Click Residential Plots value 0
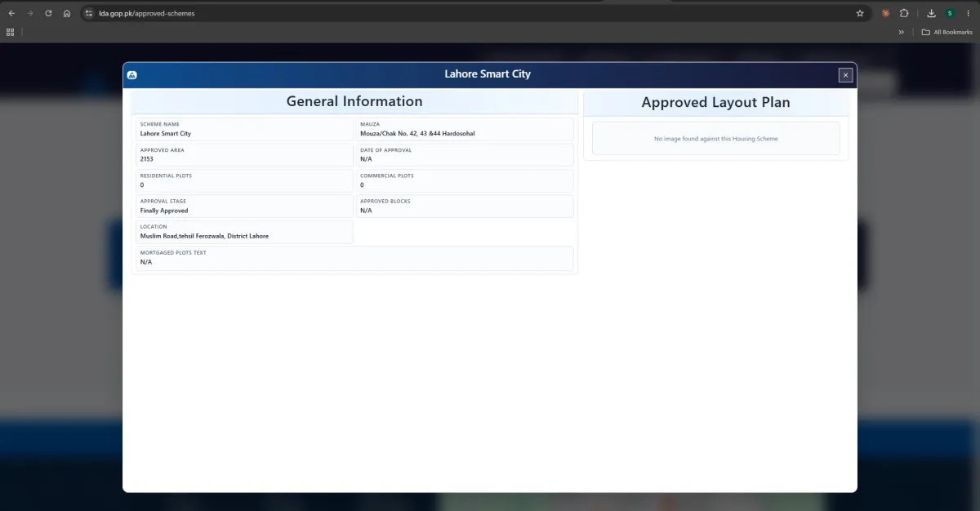This screenshot has width=980, height=511. 142,185
